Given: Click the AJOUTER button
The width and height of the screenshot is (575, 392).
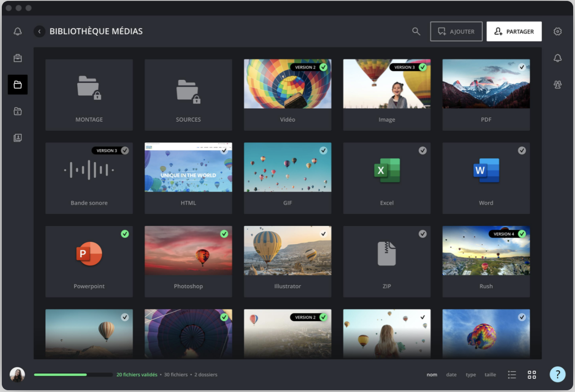Looking at the screenshot, I should tap(456, 31).
